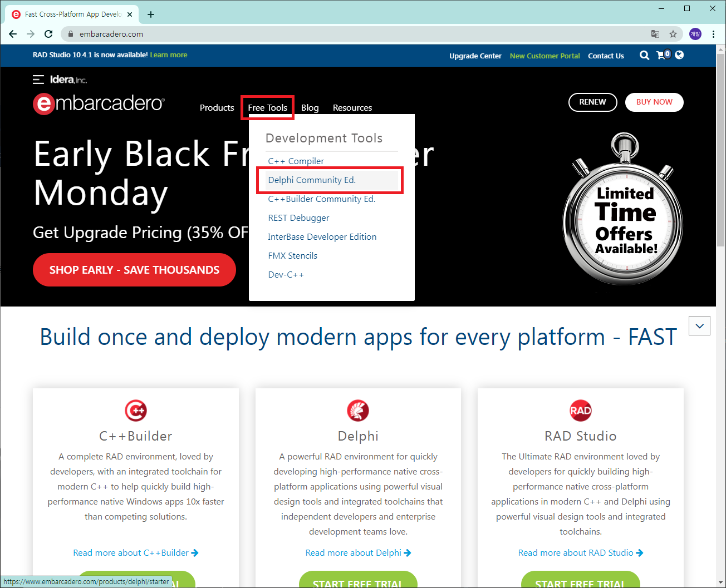Click the Limited Time Offers stopwatch image
Image resolution: width=726 pixels, height=588 pixels.
624,209
